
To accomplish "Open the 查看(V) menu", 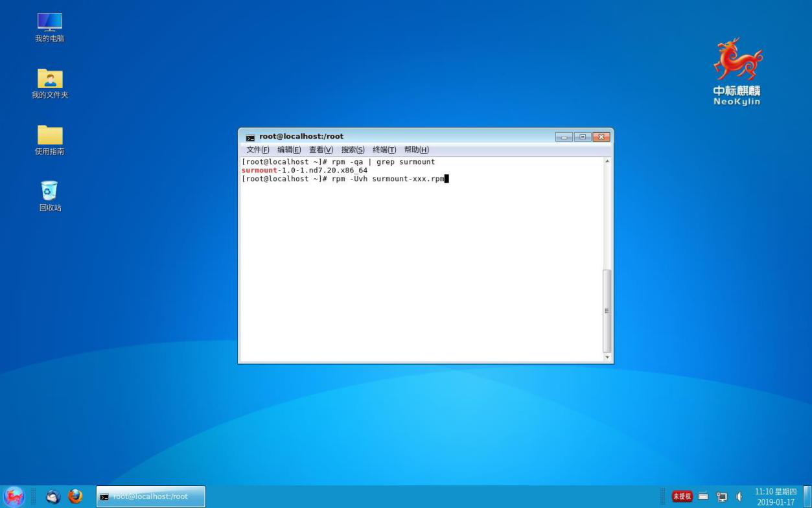I will point(321,150).
